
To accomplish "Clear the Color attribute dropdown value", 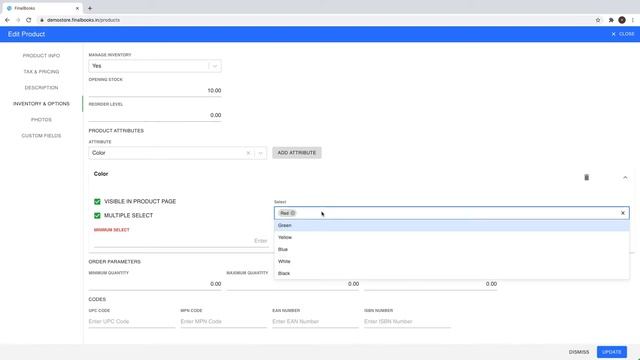I will (248, 153).
